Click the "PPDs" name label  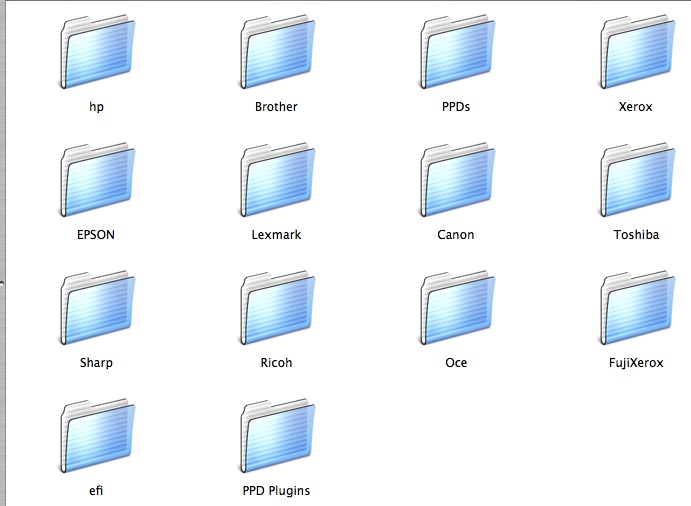point(456,107)
